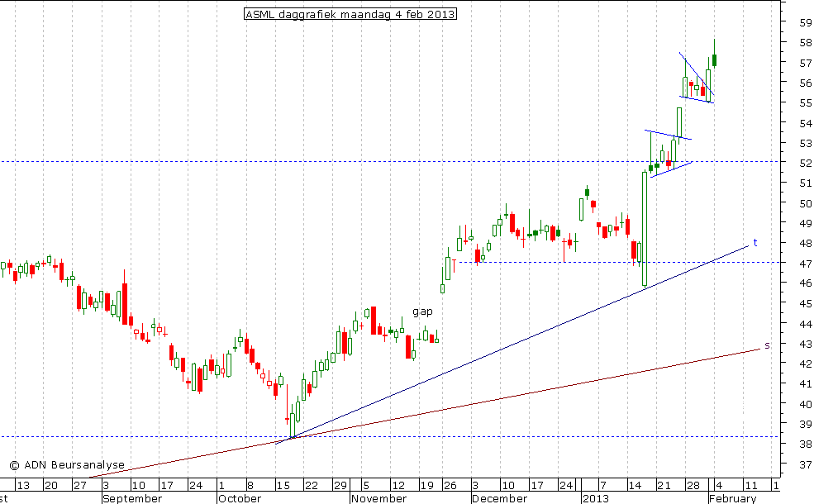Click the trendline label 's'

point(767,345)
